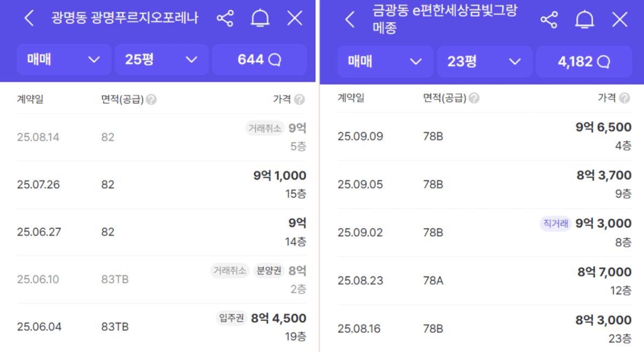The image size is (644, 352).
Task: Click the help icon next to left 면적(공급)
Action: 152,100
